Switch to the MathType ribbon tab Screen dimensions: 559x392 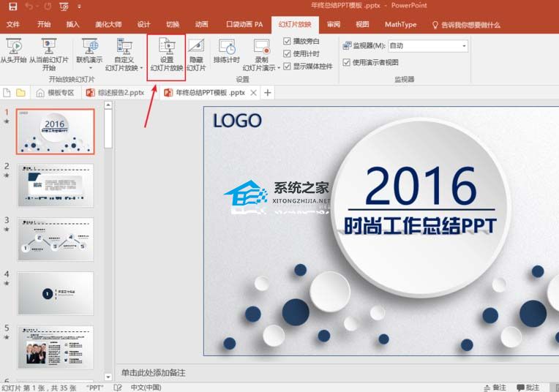click(x=401, y=24)
